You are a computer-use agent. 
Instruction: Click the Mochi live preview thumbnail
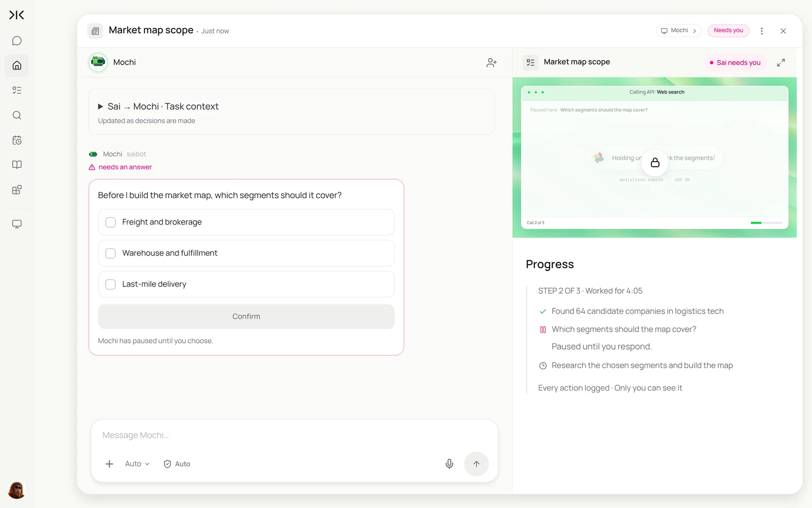tap(655, 157)
